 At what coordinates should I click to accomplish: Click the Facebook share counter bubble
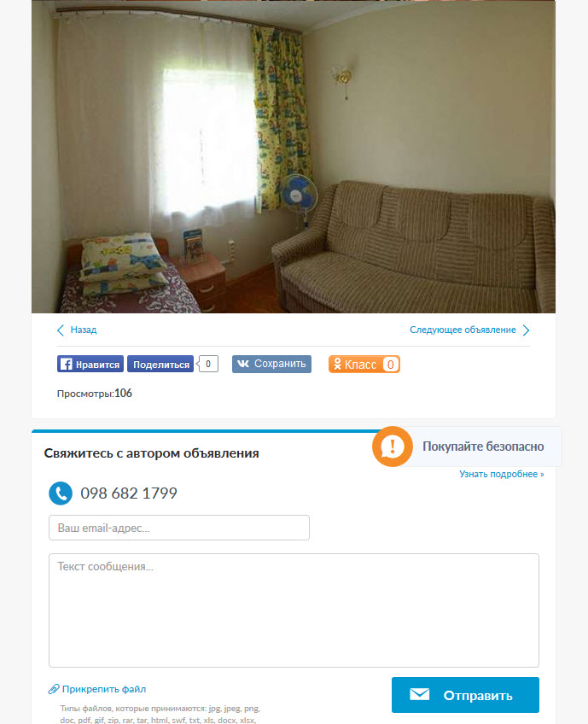207,364
